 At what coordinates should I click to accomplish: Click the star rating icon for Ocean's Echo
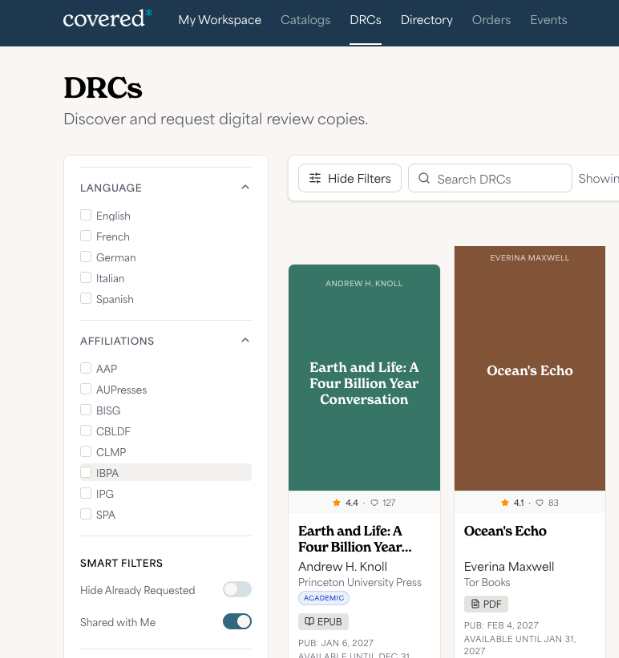click(x=505, y=503)
